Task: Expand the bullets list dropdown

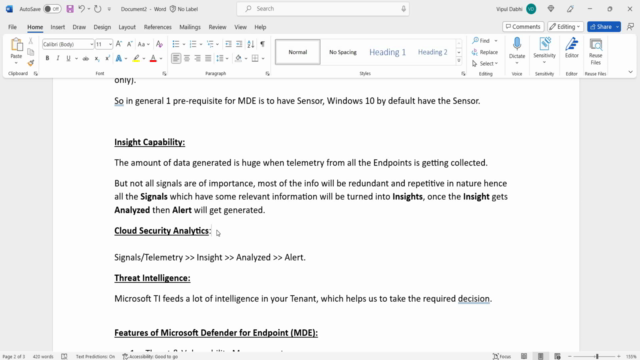Action: coord(184,44)
